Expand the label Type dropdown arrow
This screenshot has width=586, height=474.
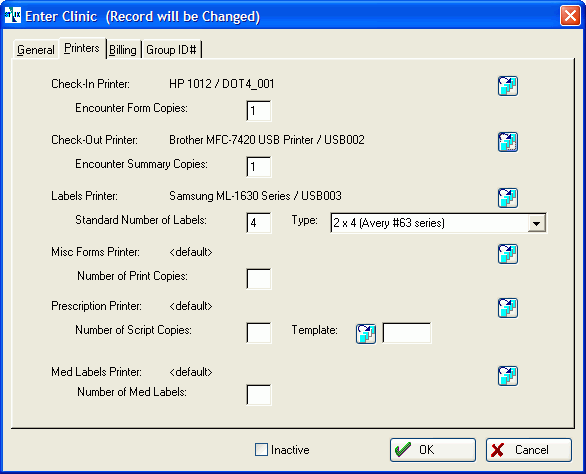537,224
